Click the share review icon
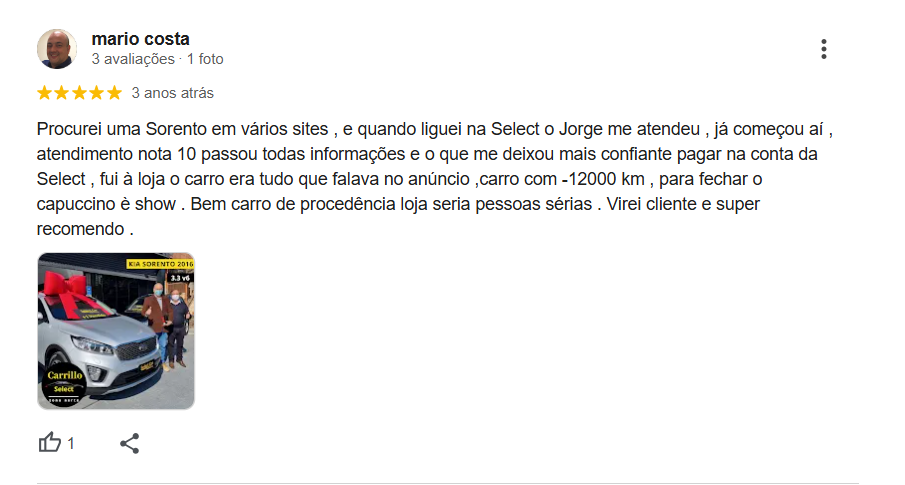 [x=129, y=443]
